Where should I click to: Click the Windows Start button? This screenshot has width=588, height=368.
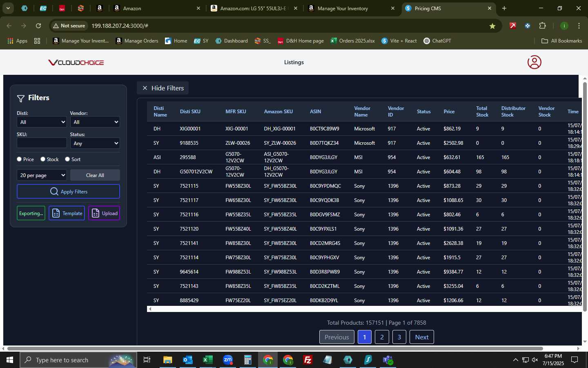coord(10,360)
